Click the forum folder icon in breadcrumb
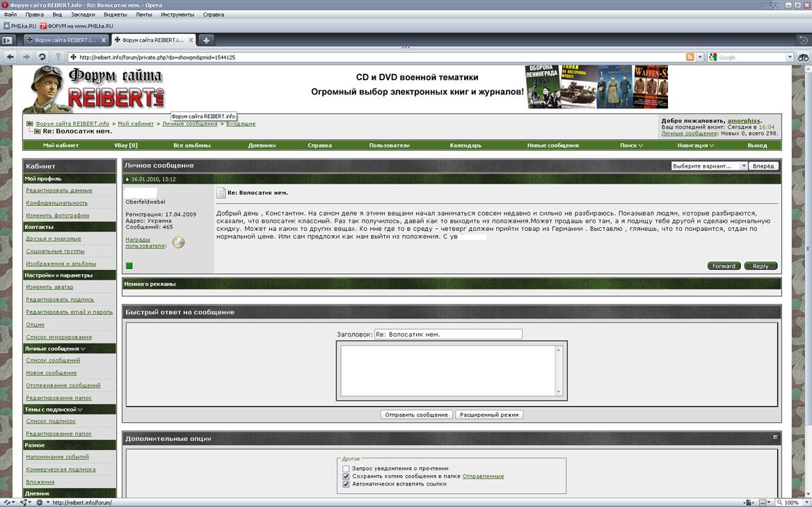This screenshot has height=507, width=812. click(x=30, y=124)
